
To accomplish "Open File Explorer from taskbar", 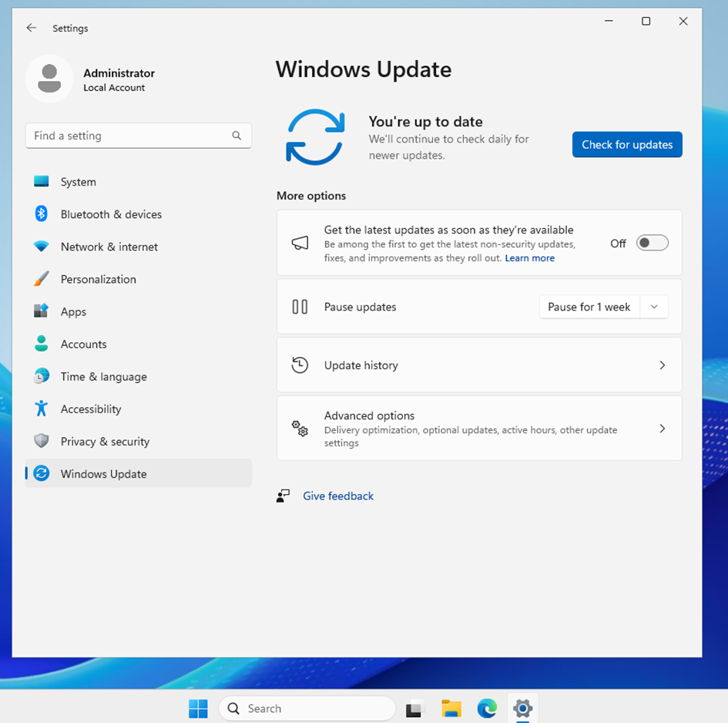I will (451, 708).
